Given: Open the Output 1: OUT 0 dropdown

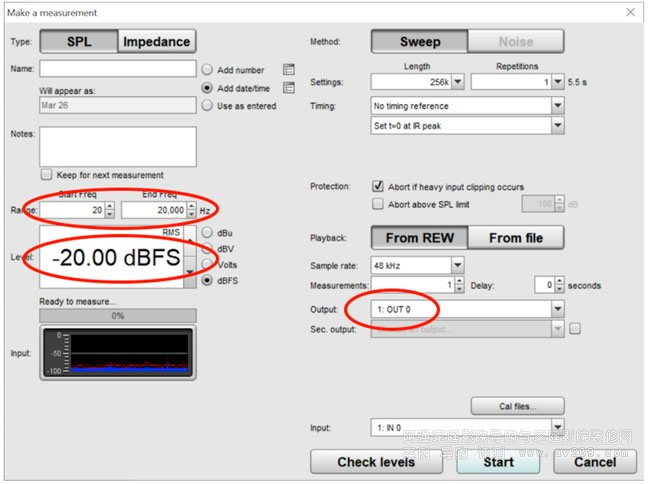Looking at the screenshot, I should point(557,309).
